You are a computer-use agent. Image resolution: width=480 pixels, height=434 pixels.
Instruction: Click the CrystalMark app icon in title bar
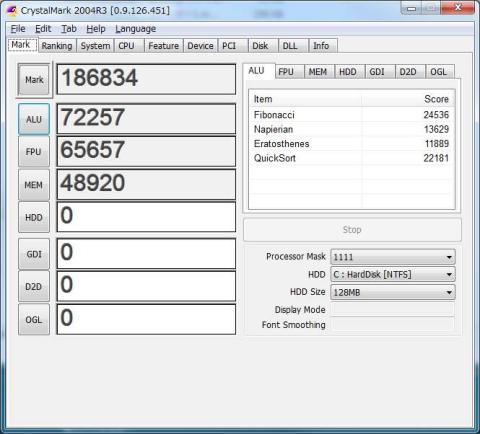tap(11, 10)
